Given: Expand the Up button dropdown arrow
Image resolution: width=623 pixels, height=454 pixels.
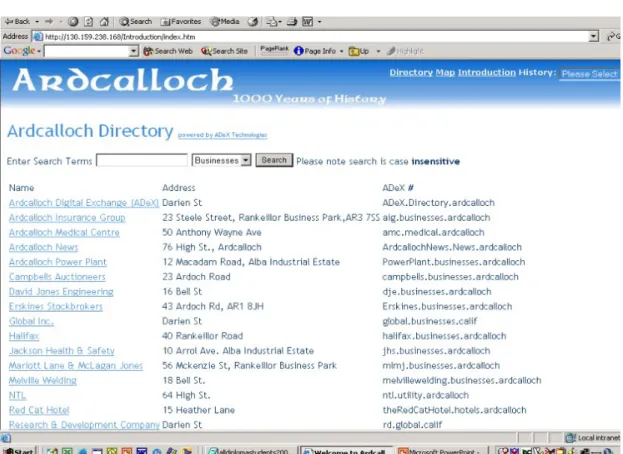Looking at the screenshot, I should click(x=378, y=51).
